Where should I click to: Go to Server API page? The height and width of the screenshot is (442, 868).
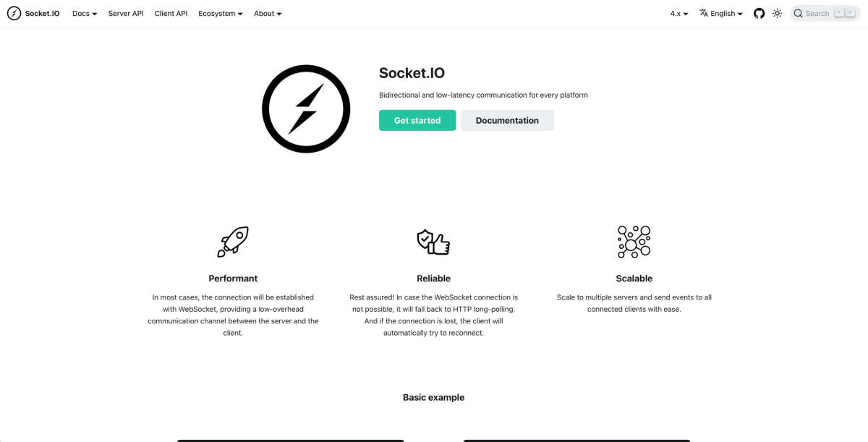pos(126,13)
